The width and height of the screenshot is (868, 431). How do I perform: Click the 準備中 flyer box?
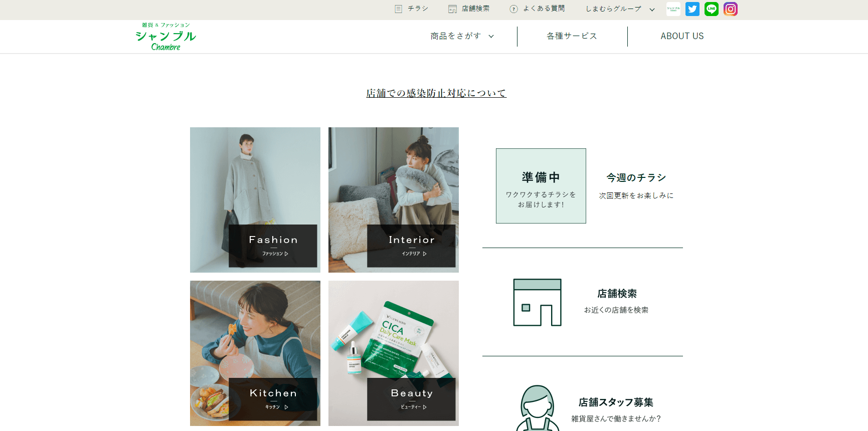point(541,186)
